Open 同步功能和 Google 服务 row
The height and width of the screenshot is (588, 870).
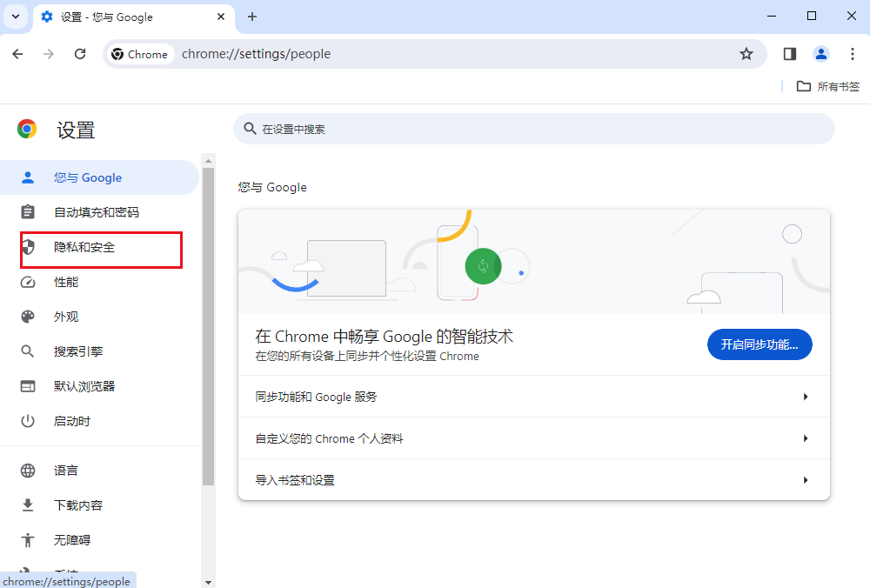[x=534, y=397]
